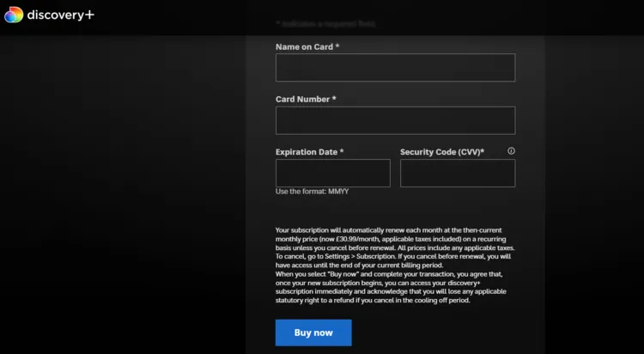Click the "Expiration Date" field label
This screenshot has width=644, height=354.
(309, 152)
